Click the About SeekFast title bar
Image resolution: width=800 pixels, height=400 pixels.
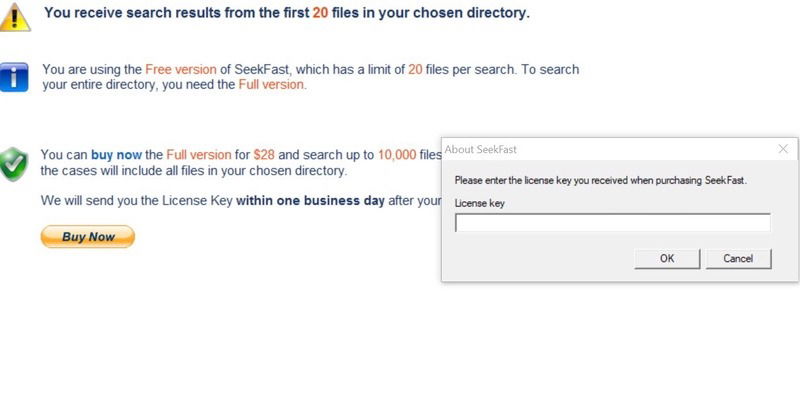(x=607, y=149)
